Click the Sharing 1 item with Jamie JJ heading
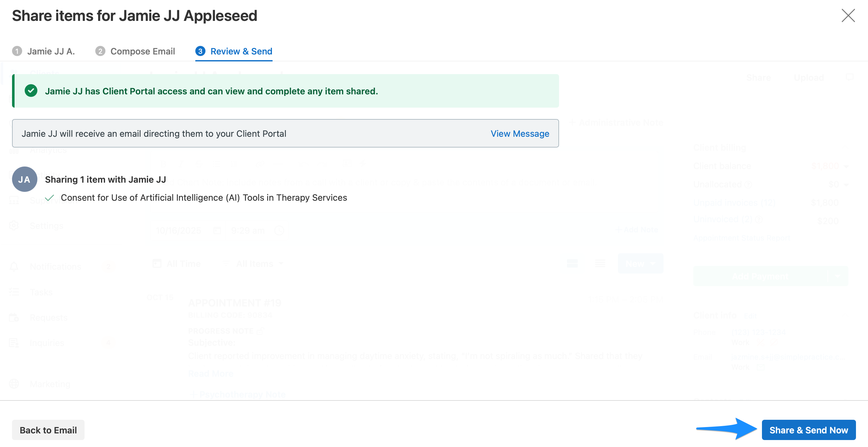Viewport: 868px width, 447px height. (105, 179)
